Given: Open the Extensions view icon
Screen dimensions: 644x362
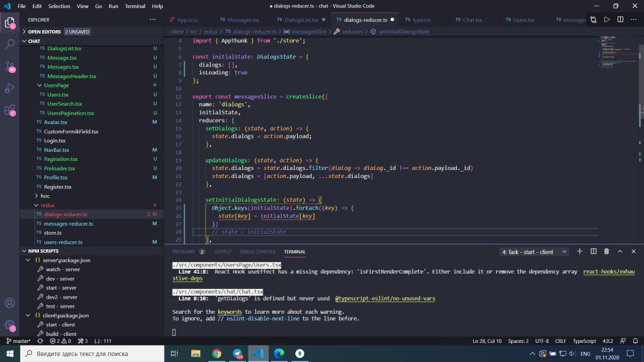Looking at the screenshot, I should (10, 111).
